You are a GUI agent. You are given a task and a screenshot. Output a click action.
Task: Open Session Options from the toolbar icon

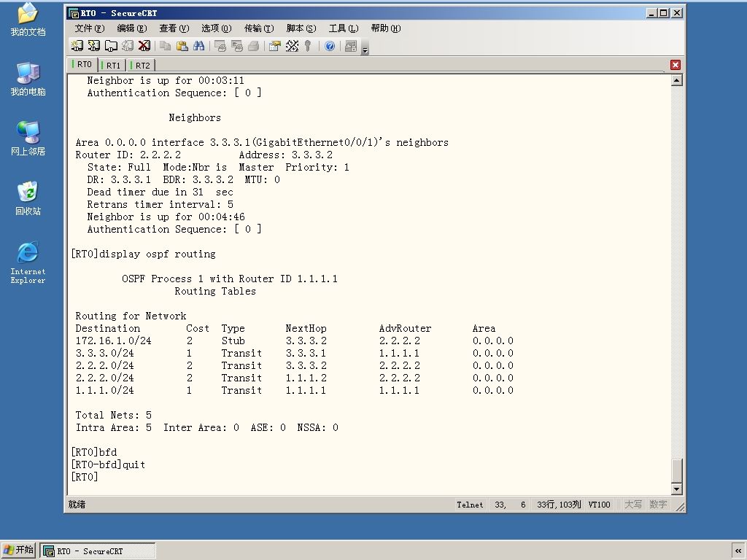tap(275, 46)
